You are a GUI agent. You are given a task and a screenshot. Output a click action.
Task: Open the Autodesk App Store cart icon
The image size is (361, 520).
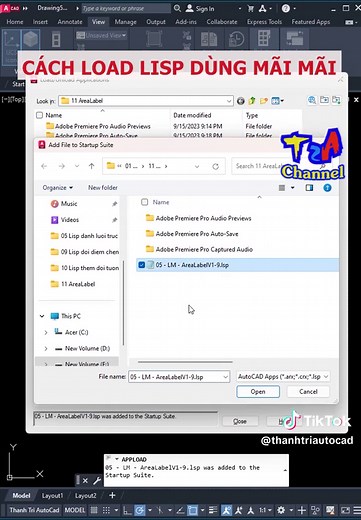click(251, 9)
